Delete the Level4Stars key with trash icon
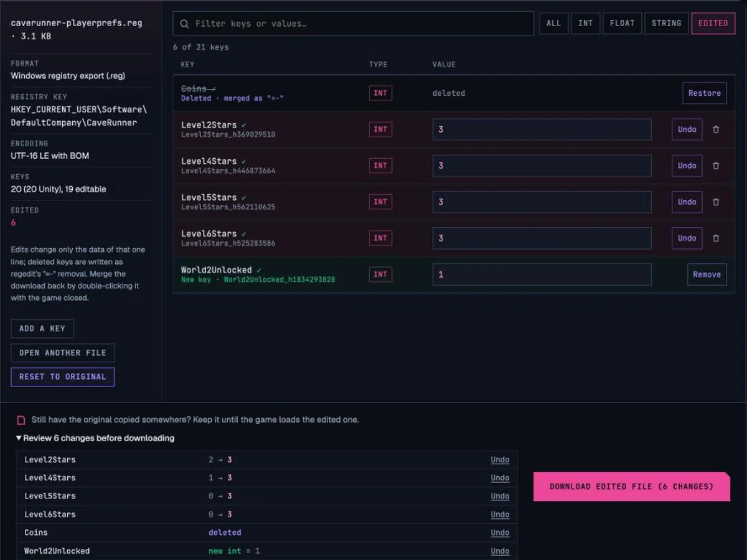 (x=716, y=166)
